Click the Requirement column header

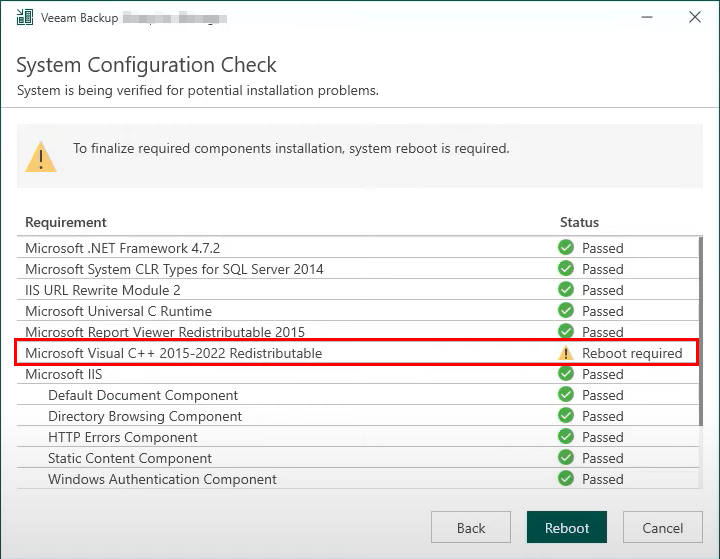[x=66, y=222]
